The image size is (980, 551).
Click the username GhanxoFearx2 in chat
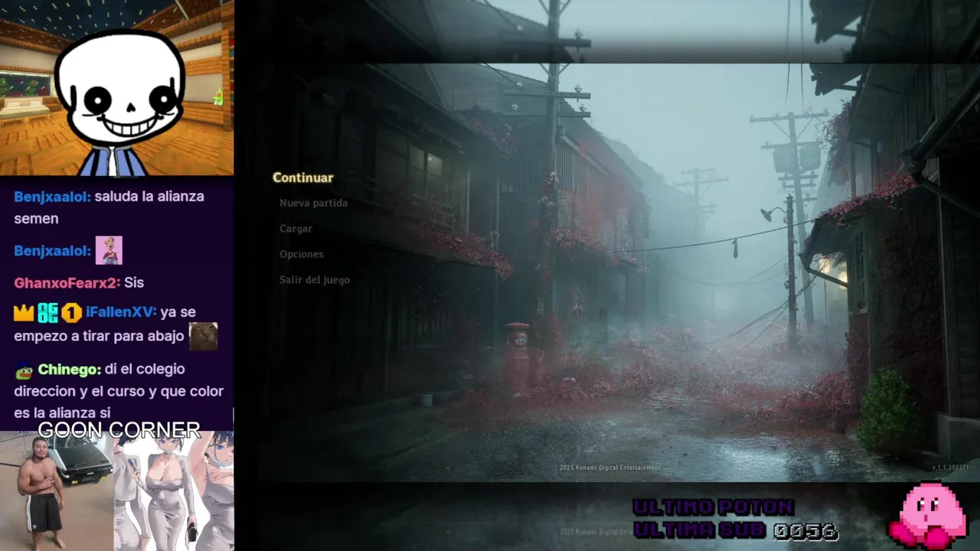coord(67,282)
